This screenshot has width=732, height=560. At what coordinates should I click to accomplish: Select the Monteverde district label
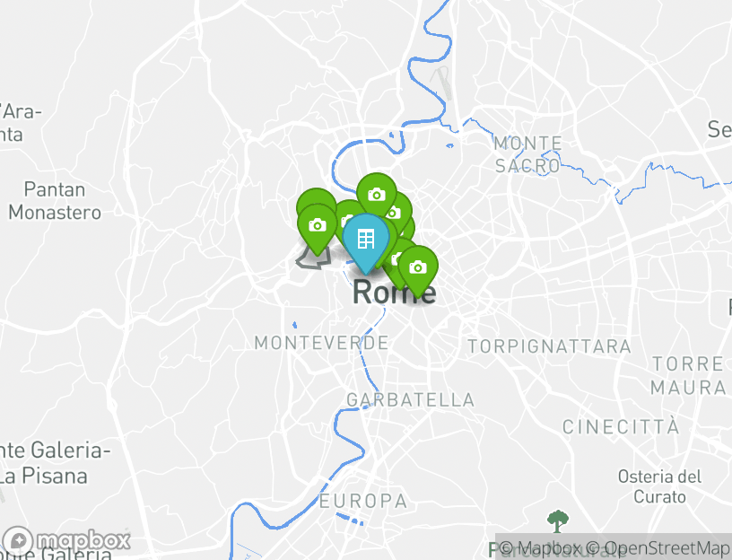pyautogui.click(x=322, y=344)
